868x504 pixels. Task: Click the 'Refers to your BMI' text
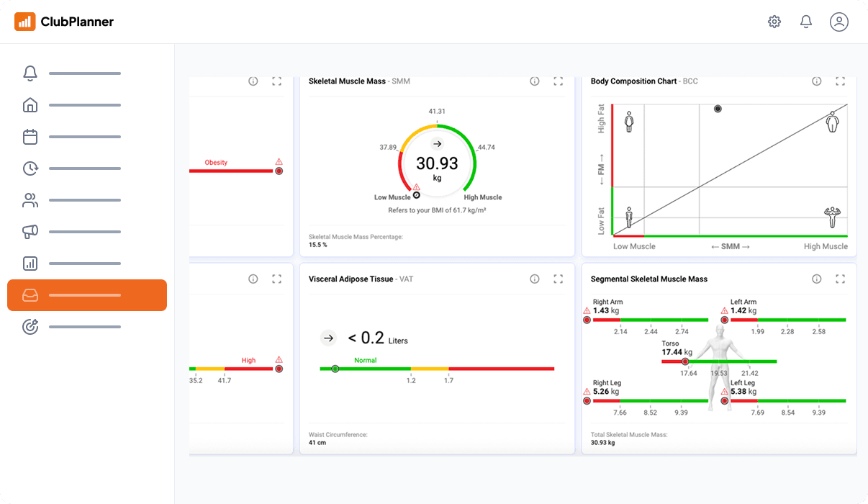(x=437, y=211)
